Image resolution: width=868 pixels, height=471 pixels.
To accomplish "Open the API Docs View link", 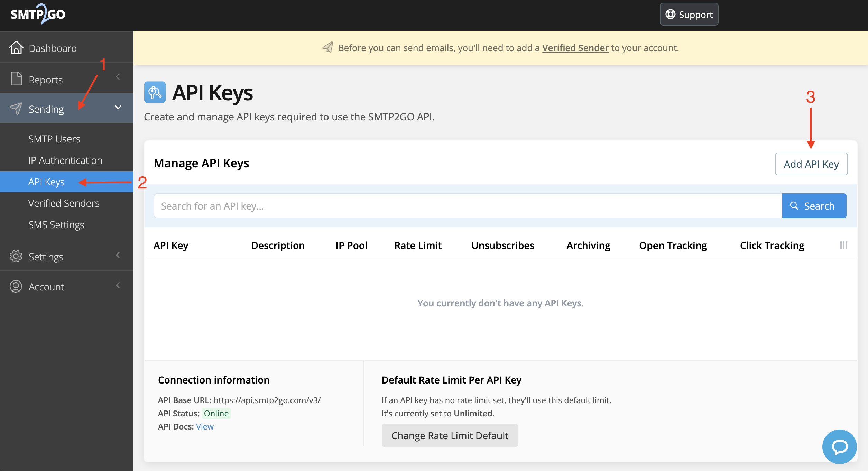I will 205,426.
